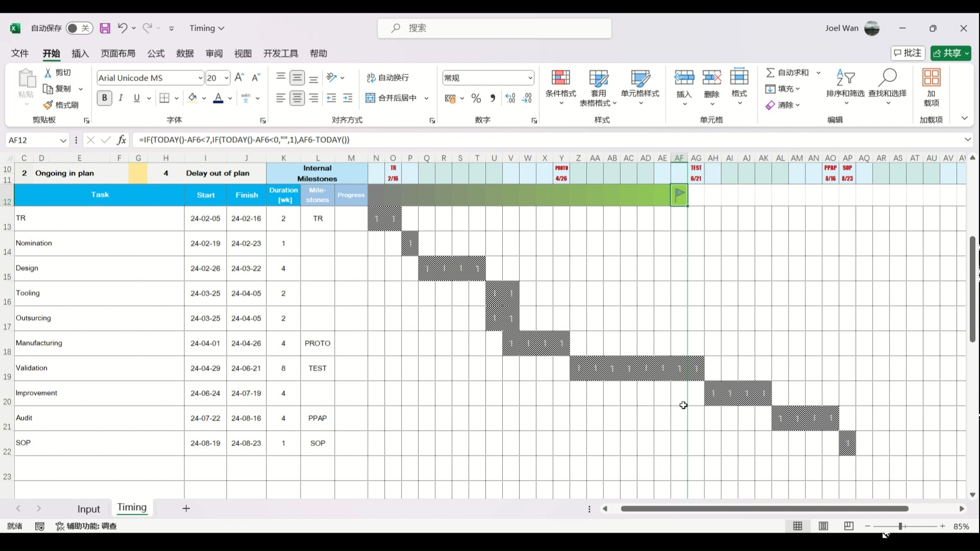Align text left
Image resolution: width=980 pixels, height=551 pixels.
[x=281, y=98]
